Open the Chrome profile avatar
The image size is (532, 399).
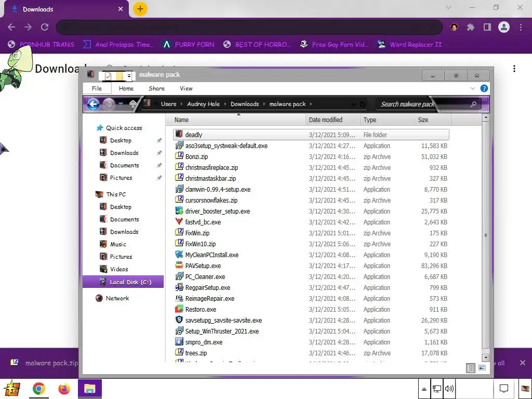tap(504, 27)
